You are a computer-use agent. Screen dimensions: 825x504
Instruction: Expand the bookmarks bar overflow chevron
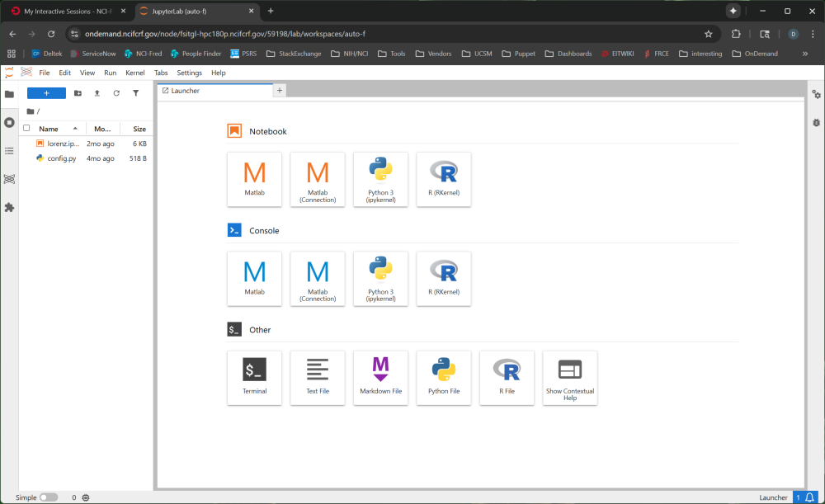tap(805, 54)
